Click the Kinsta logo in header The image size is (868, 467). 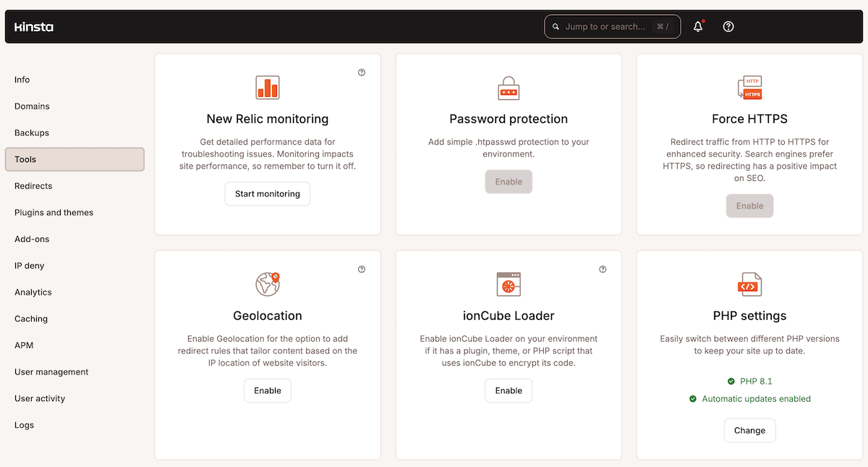[x=34, y=27]
